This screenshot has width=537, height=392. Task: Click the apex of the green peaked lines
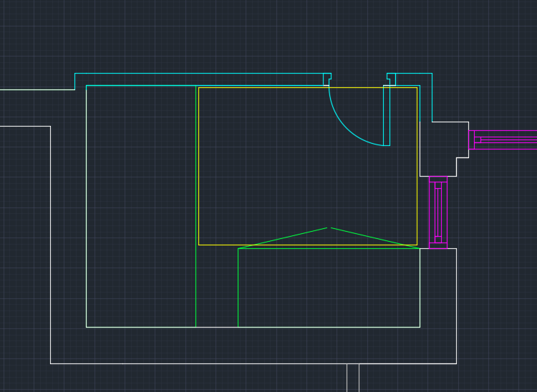click(329, 227)
